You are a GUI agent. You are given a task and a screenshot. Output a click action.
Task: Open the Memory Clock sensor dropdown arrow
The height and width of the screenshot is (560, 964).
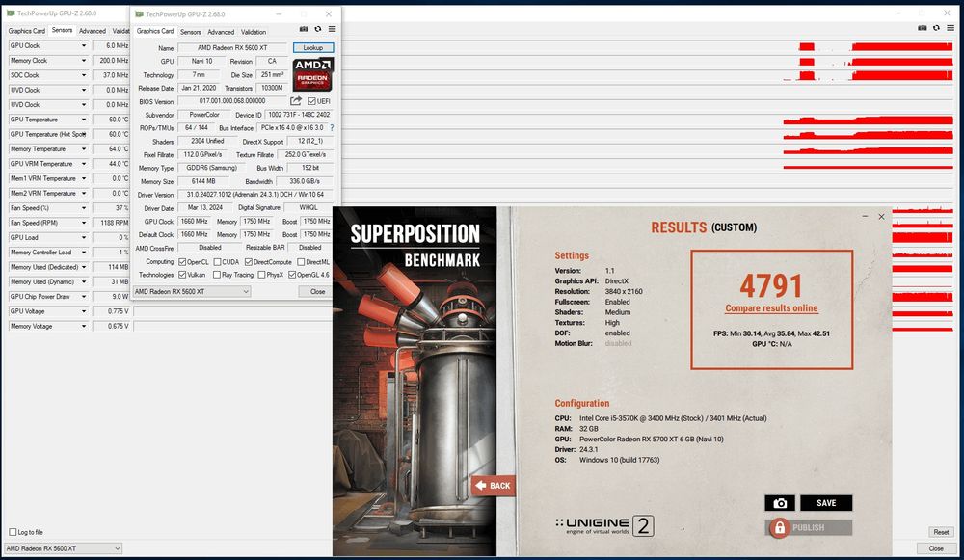[84, 61]
